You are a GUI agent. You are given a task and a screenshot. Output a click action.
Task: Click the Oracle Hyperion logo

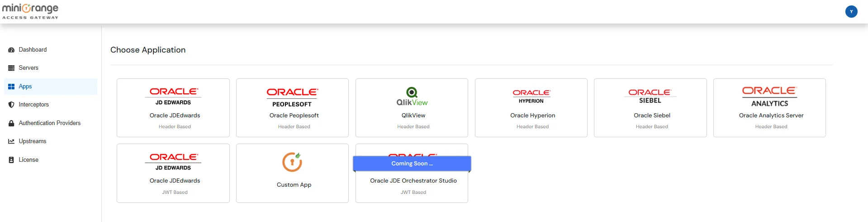[531, 96]
